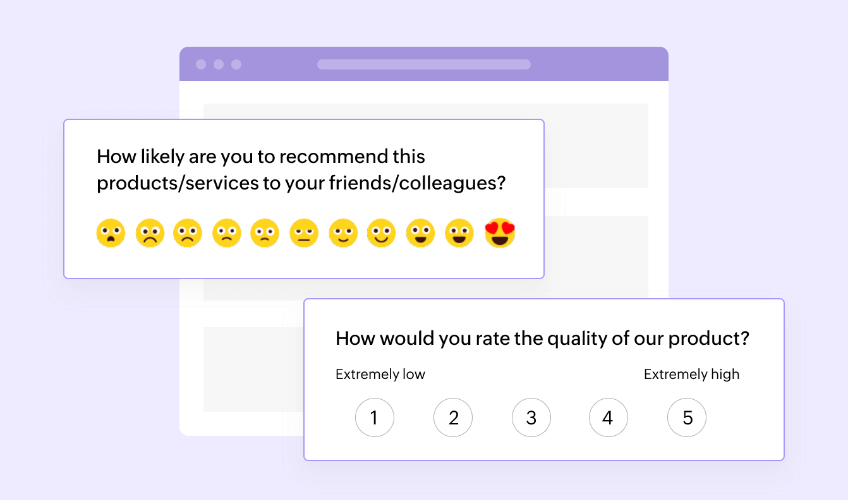Choose the seventh emoji with slight smile
Image resolution: width=848 pixels, height=504 pixels.
coord(343,233)
